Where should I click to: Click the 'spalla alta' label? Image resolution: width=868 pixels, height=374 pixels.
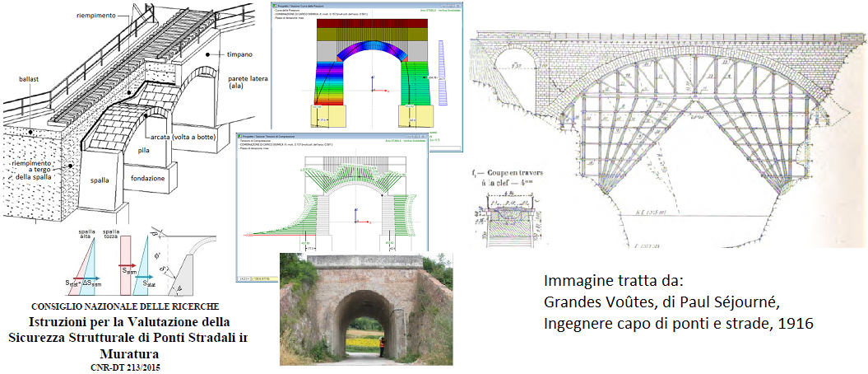[x=86, y=234]
